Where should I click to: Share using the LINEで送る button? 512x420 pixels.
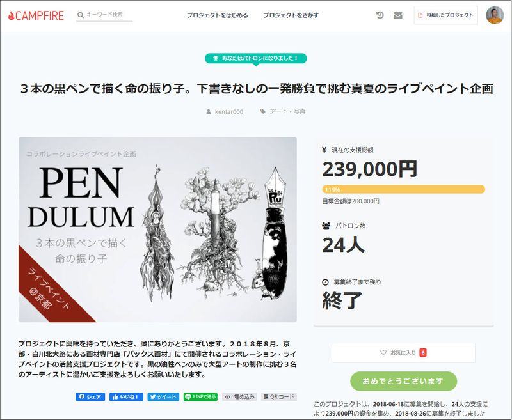tap(200, 396)
